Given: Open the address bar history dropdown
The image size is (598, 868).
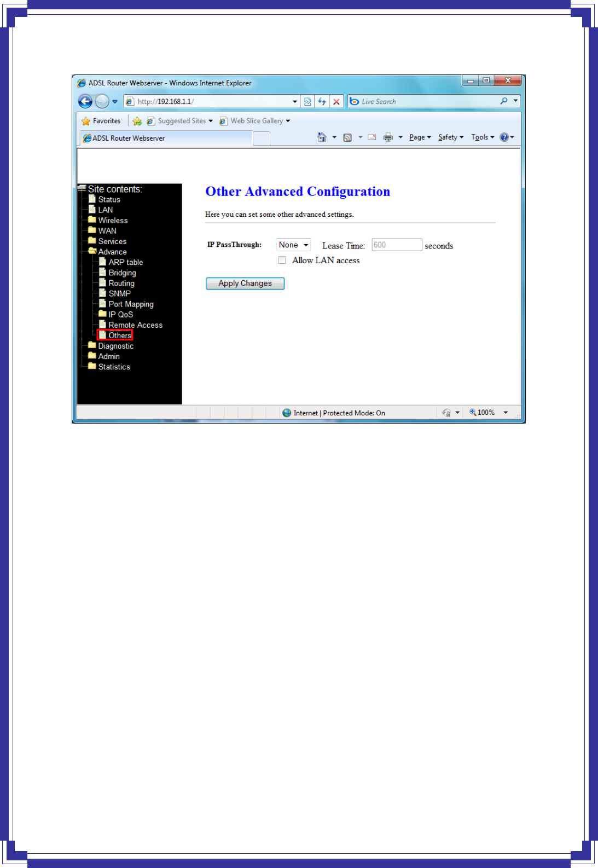Looking at the screenshot, I should coord(295,101).
